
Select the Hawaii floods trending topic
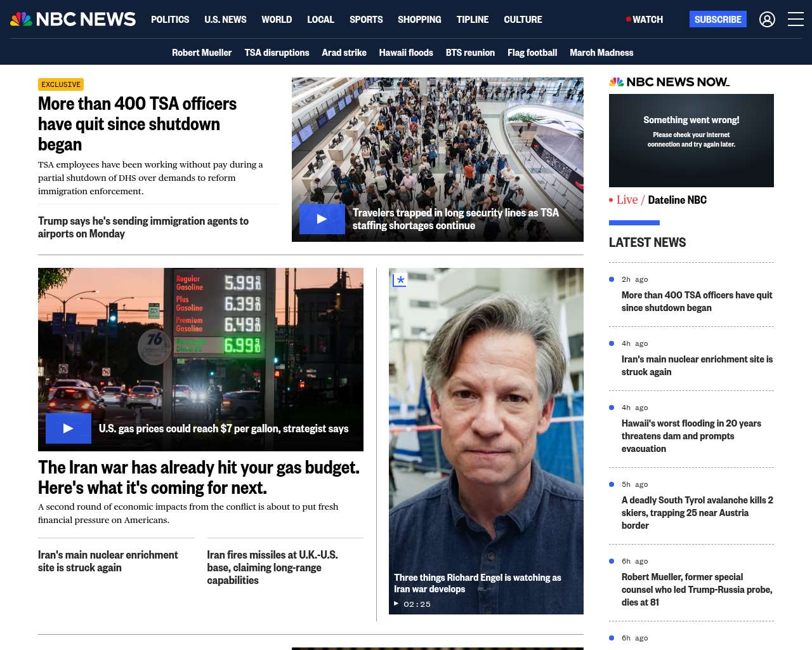(x=406, y=53)
